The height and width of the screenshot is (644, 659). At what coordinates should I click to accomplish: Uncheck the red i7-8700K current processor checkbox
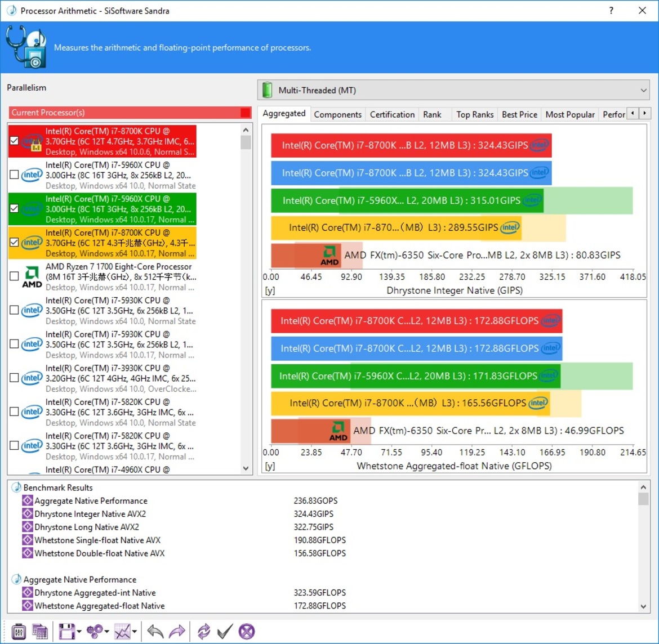click(14, 141)
